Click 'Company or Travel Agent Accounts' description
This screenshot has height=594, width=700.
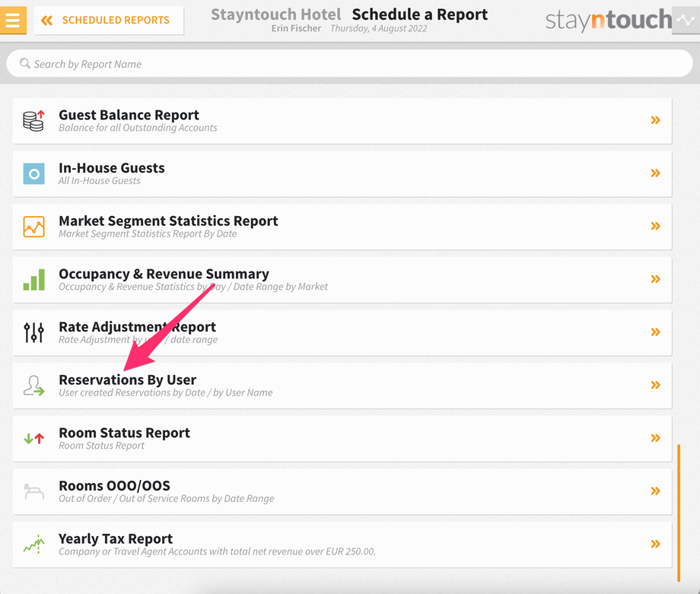click(x=217, y=552)
